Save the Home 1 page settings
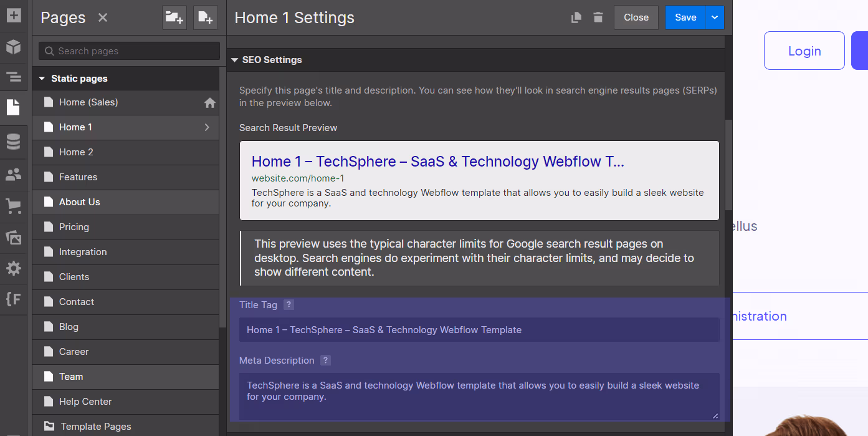 [685, 17]
